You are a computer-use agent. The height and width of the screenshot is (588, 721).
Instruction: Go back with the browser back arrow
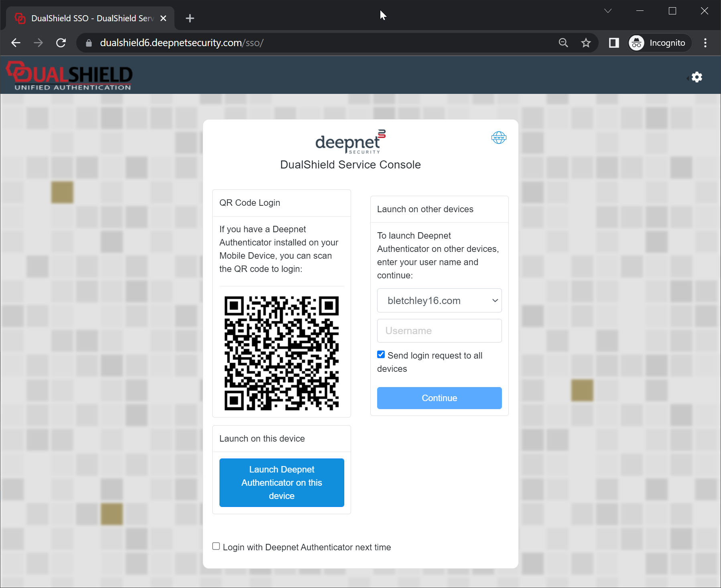point(16,43)
